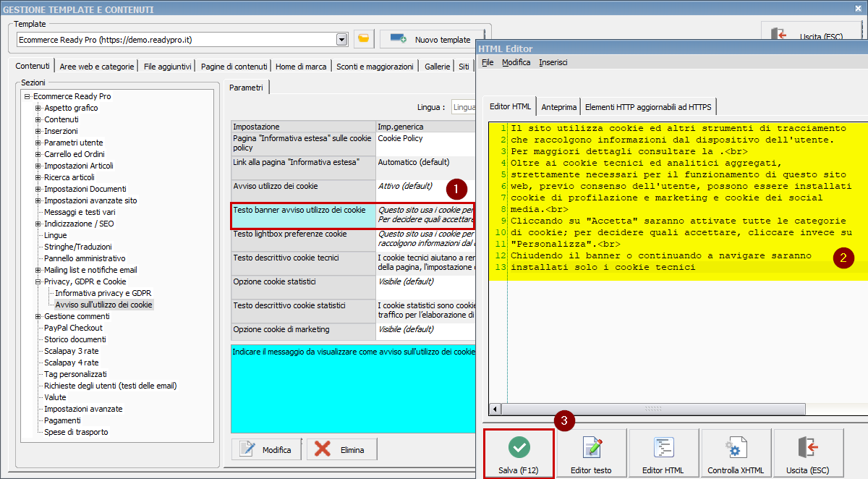
Task: Click the pencil icon on Modifica button
Action: (247, 449)
